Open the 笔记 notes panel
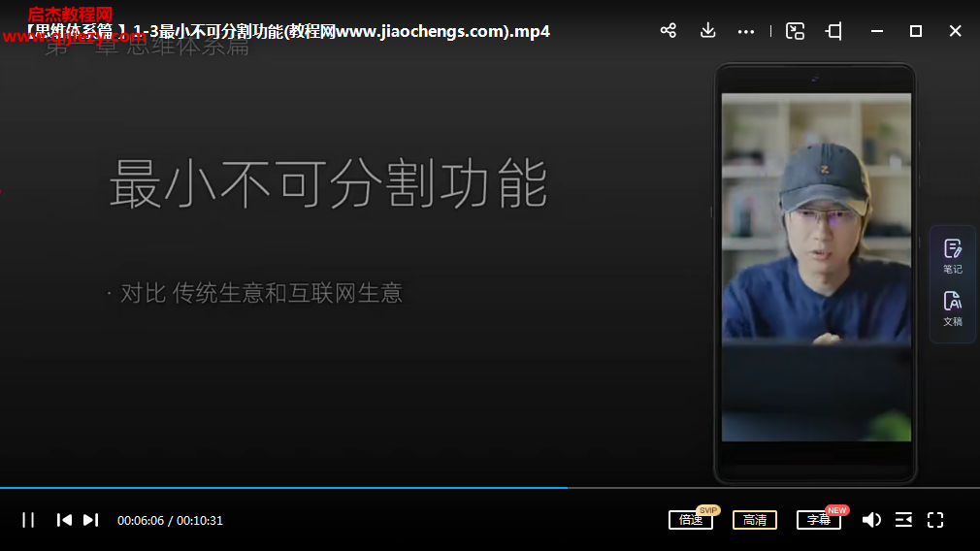 953,256
